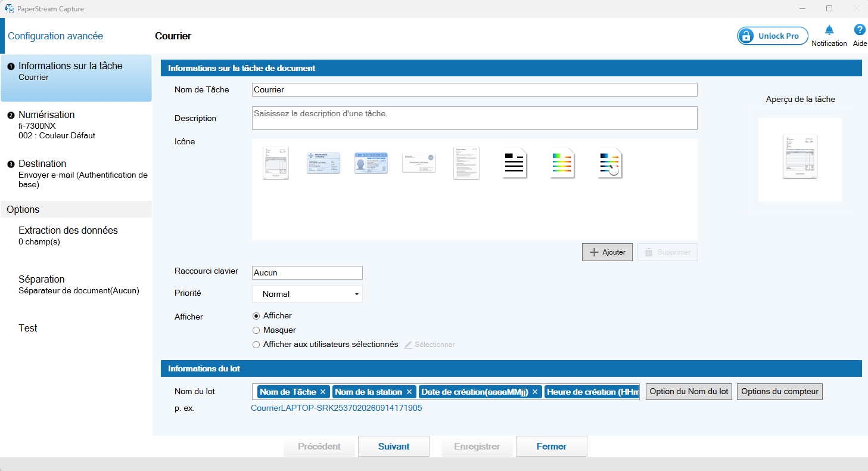Click the Description text area

[x=475, y=118]
